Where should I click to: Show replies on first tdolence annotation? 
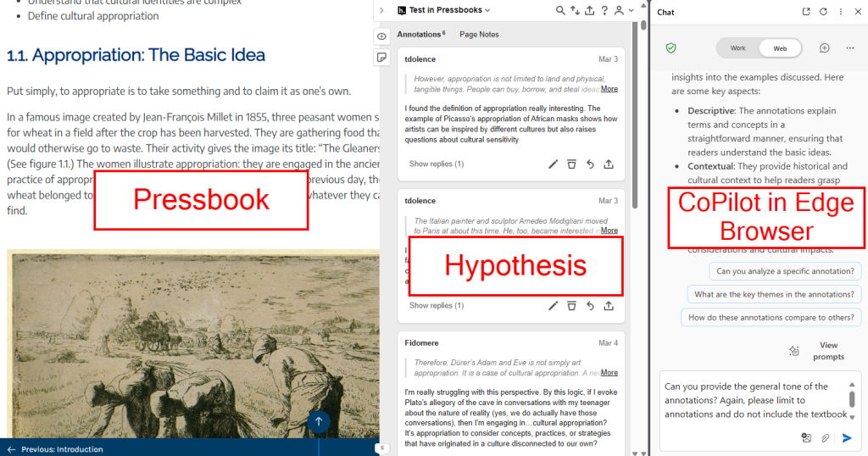tap(437, 164)
